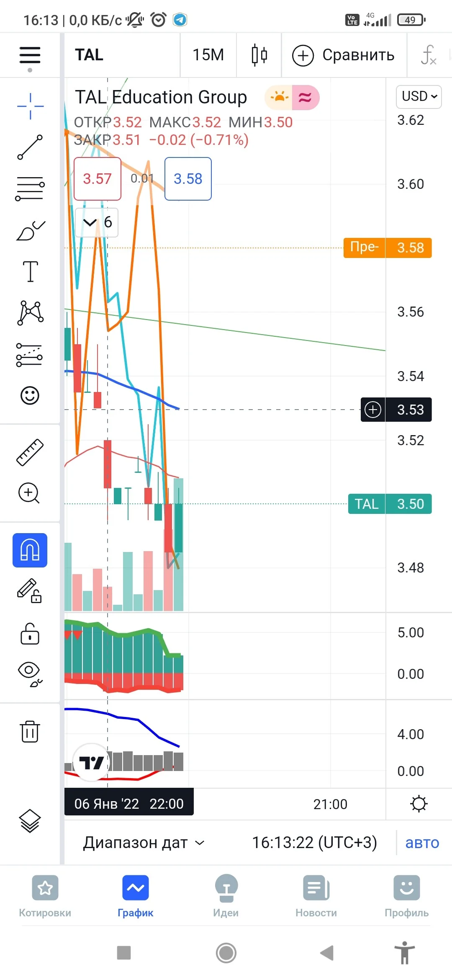Viewport: 452px width, 980px height.
Task: Tap the Сравнить compare button
Action: point(343,55)
